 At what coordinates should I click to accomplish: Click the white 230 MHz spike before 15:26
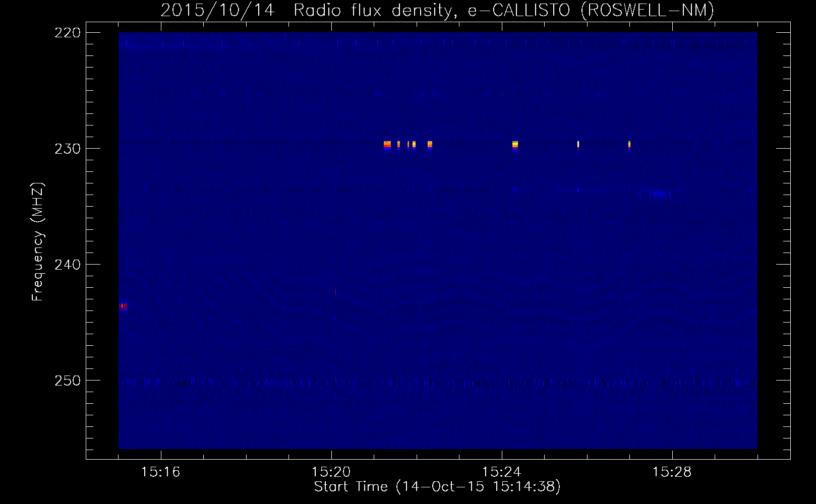(578, 145)
